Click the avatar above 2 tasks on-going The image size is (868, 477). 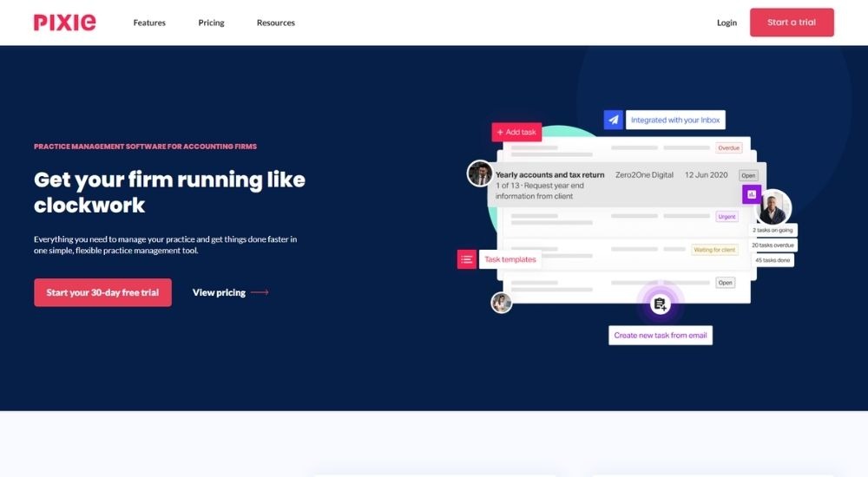[773, 207]
